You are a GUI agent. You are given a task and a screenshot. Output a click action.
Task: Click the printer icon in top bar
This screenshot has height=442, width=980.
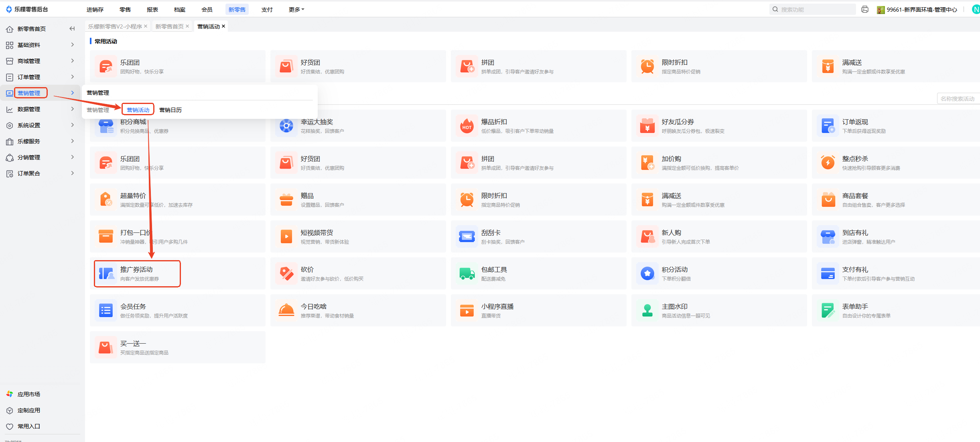point(865,9)
